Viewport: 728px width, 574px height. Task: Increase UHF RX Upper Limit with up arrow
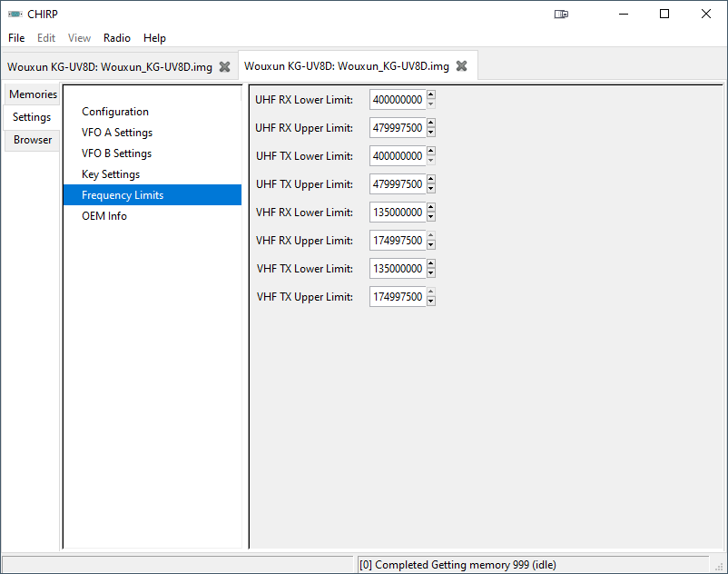(431, 124)
